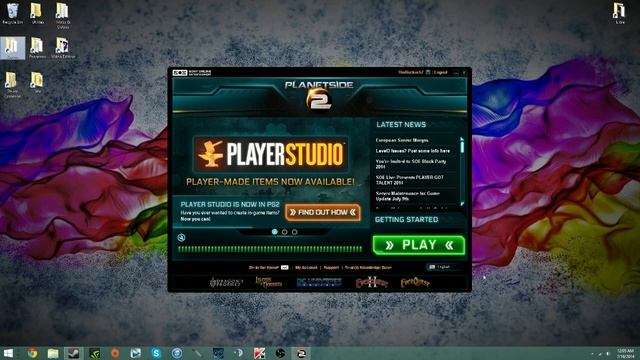The height and width of the screenshot is (360, 640).
Task: Click the Latest News scrollbar thumb
Action: [x=462, y=146]
